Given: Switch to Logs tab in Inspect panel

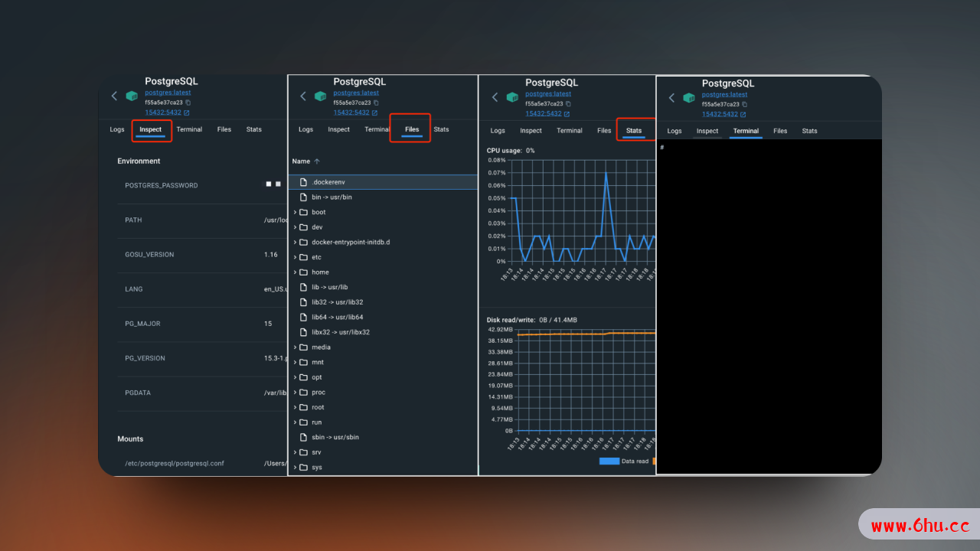Looking at the screenshot, I should [x=116, y=129].
